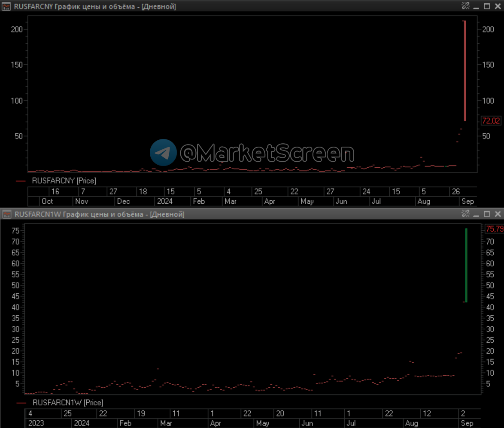
Task: Click the Aug month label in RUSFARCNY time axis
Action: (424, 201)
